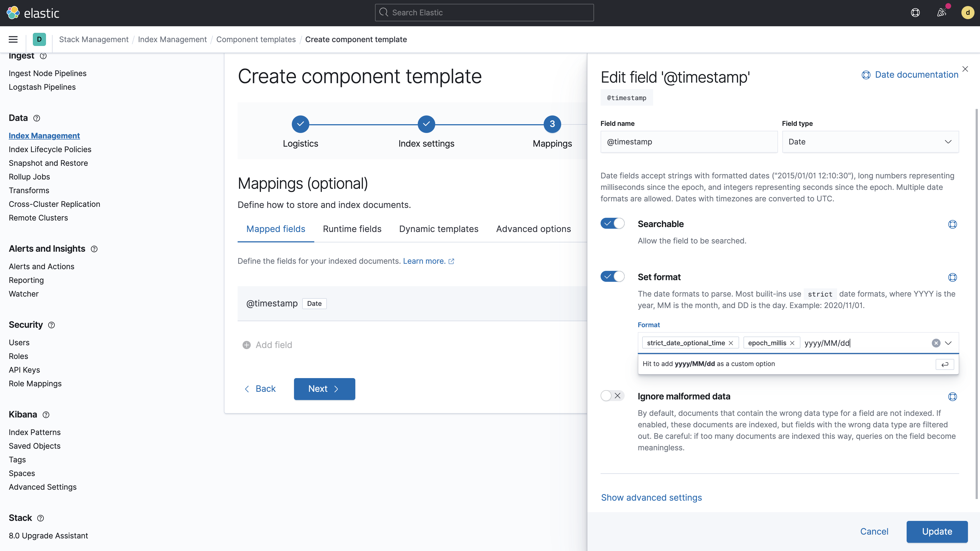Enable Ignore malformed data toggle
980x551 pixels.
pos(612,396)
